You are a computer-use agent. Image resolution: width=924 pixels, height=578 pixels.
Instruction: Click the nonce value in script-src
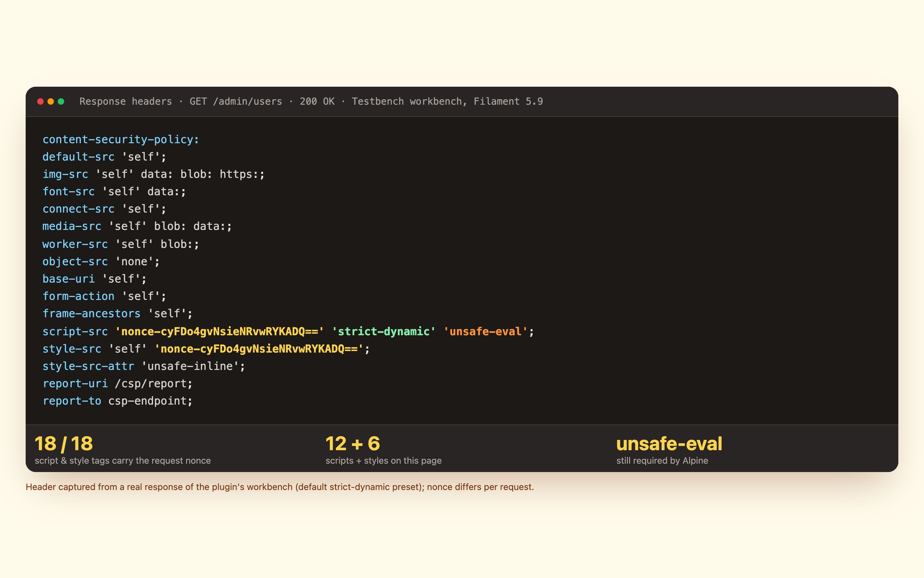[219, 331]
